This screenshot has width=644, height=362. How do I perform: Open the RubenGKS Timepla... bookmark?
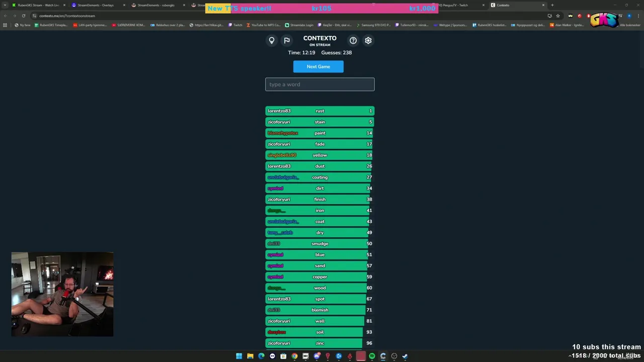pos(51,25)
